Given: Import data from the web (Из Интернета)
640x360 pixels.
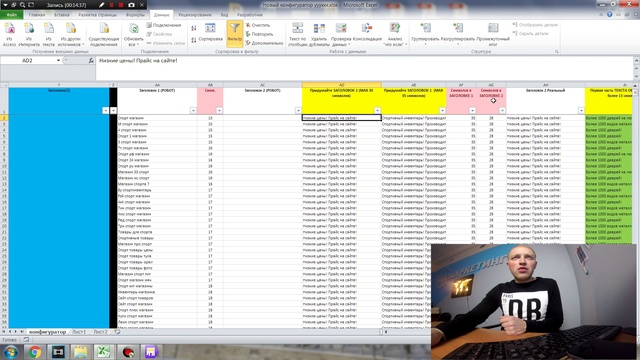Looking at the screenshot, I should click(x=29, y=34).
